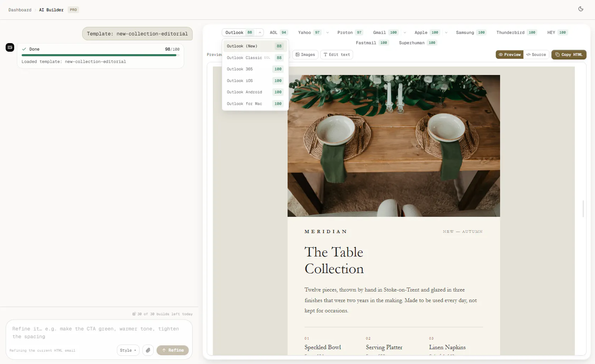Click the preview pane vertical scrollbar

coord(583,209)
